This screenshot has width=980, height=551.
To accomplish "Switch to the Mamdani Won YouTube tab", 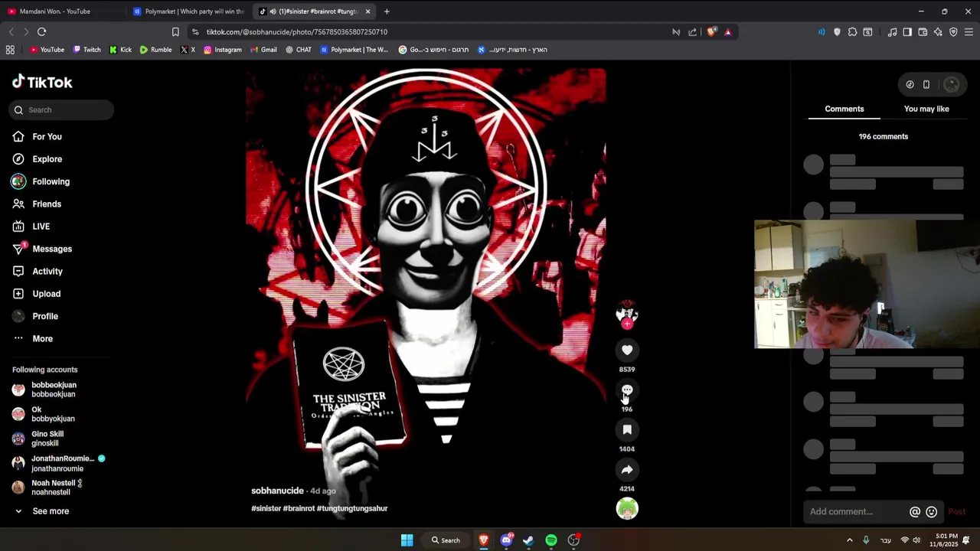I will (63, 11).
